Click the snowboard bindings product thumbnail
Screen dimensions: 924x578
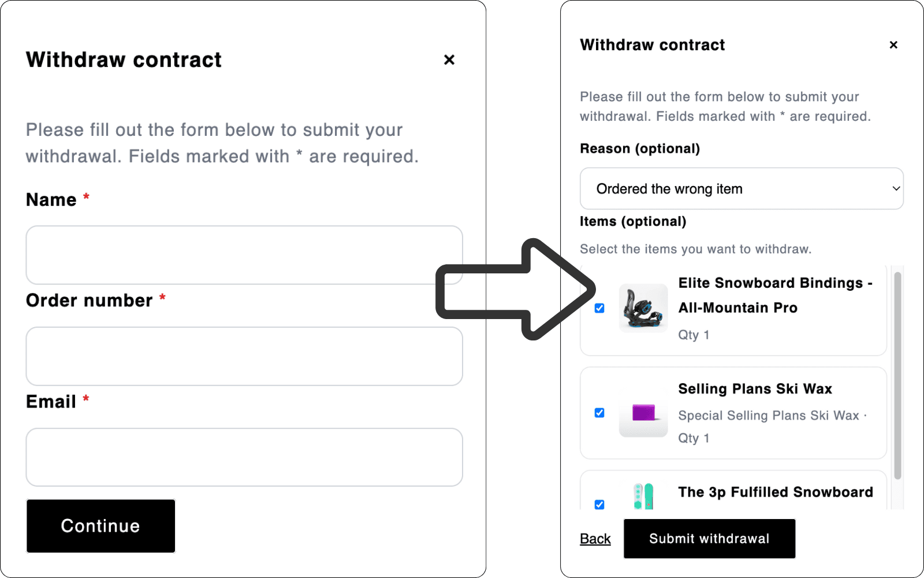pos(643,308)
